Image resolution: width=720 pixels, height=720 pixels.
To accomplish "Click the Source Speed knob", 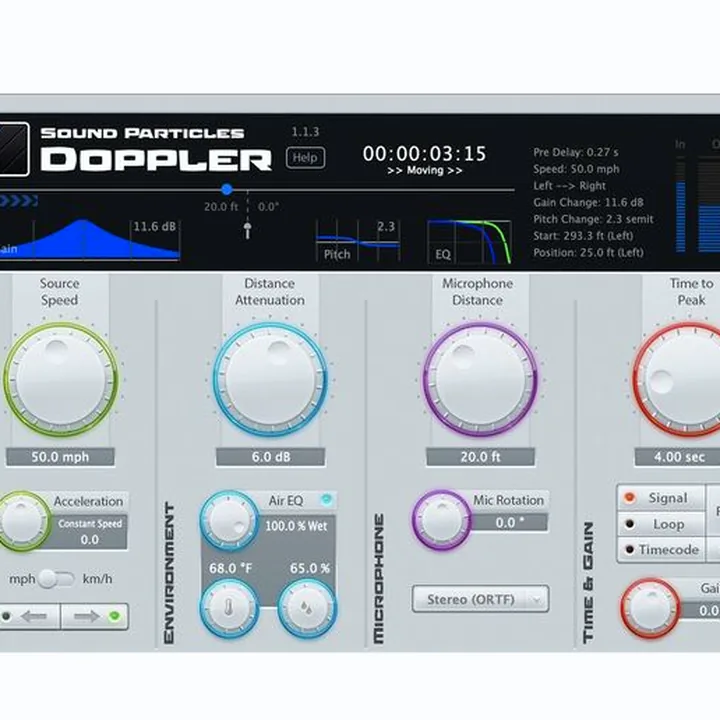I will (61, 379).
